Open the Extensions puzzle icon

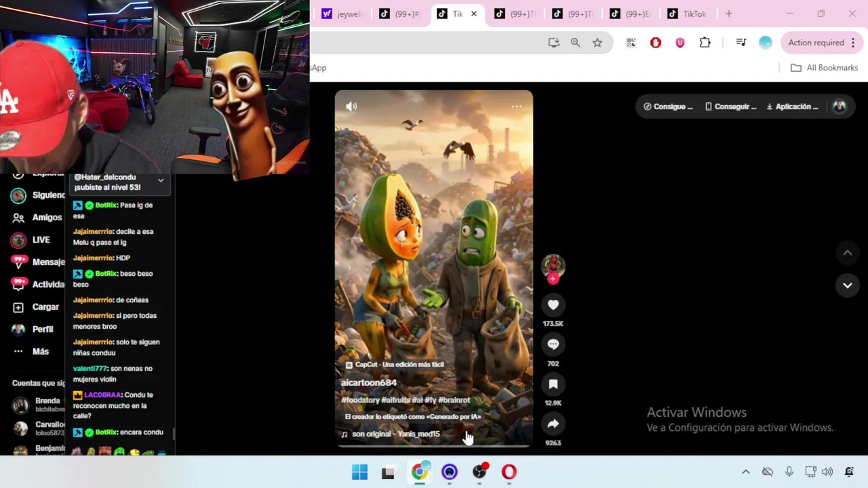click(705, 43)
